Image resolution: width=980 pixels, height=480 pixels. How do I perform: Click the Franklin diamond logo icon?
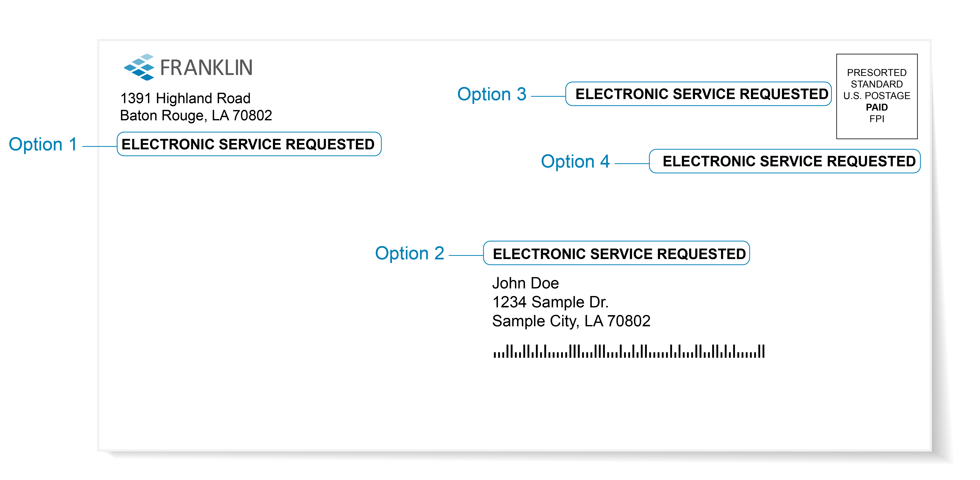[139, 67]
